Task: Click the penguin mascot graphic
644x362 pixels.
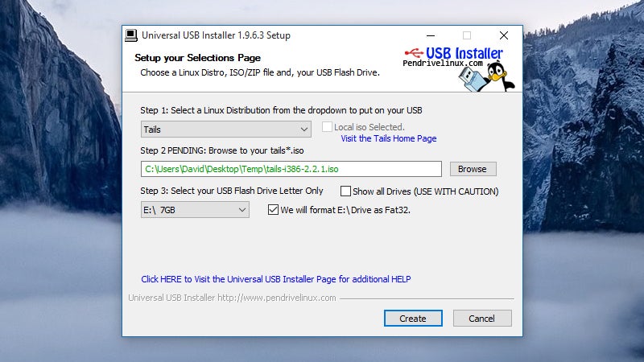Action: 498,76
